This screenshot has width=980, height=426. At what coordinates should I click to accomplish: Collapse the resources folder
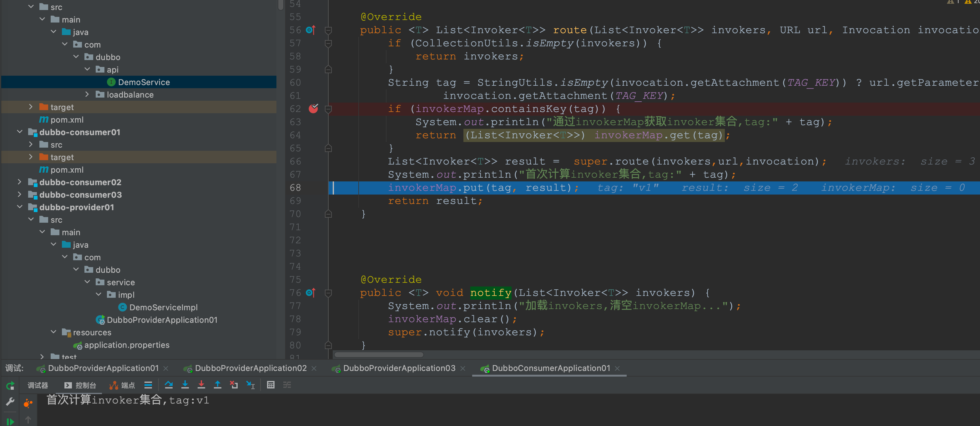[54, 332]
